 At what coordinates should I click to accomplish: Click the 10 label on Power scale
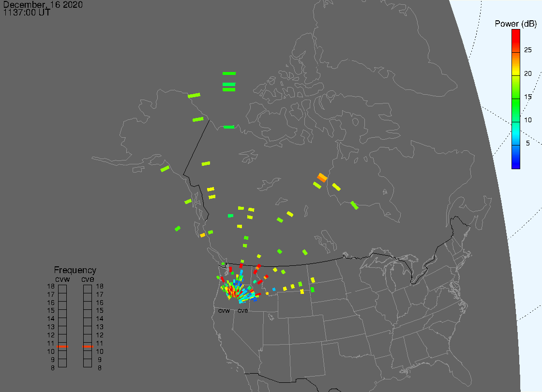(x=528, y=120)
